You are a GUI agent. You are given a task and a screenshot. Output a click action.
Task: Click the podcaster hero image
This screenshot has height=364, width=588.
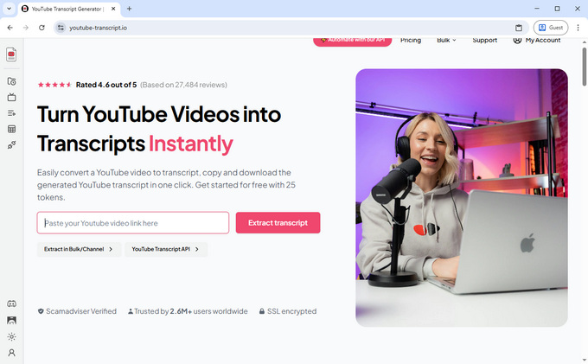tap(462, 197)
